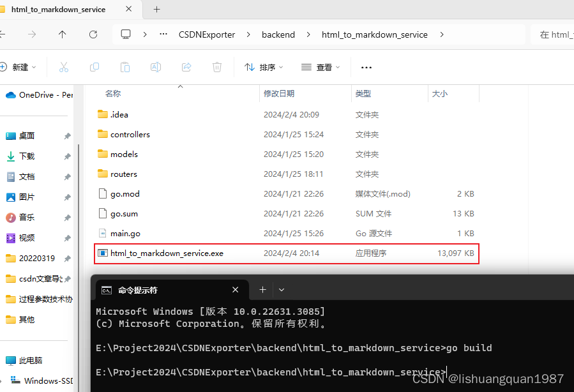Expand the chevron after html_to_markdown_service in address bar

coord(441,34)
